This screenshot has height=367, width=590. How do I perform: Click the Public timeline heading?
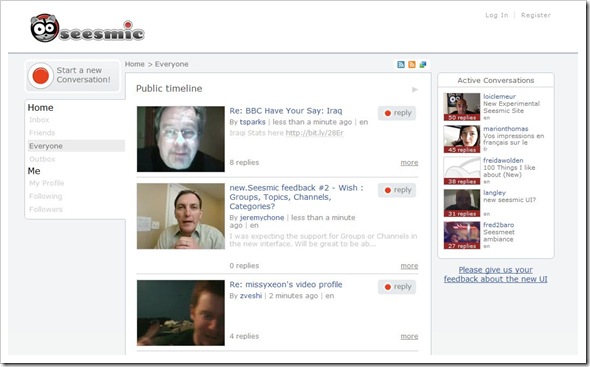click(169, 89)
